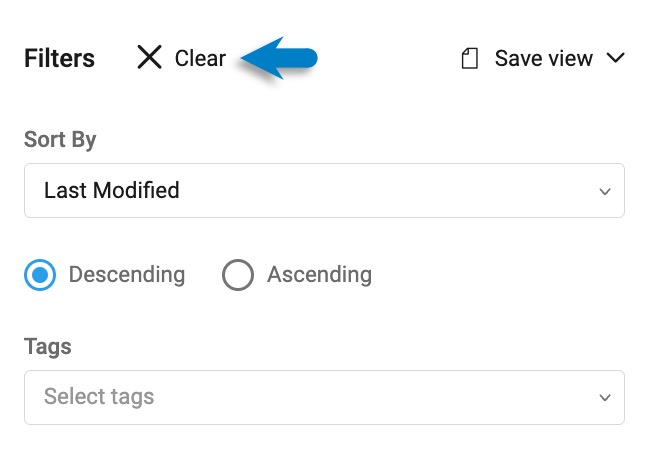The image size is (656, 452).
Task: Select the Ascending radio button circle
Action: click(x=238, y=275)
